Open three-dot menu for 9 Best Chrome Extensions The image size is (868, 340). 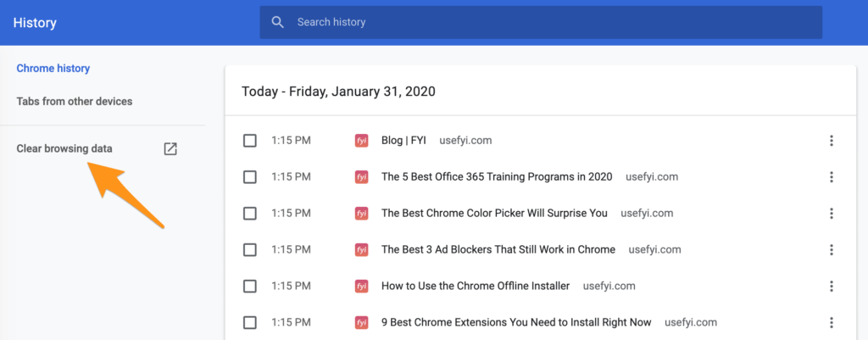831,322
